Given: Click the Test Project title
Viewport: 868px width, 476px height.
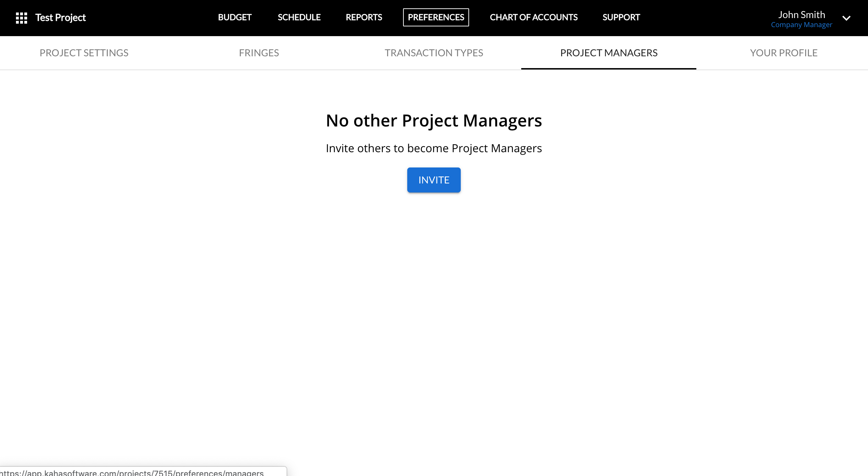Looking at the screenshot, I should [60, 18].
